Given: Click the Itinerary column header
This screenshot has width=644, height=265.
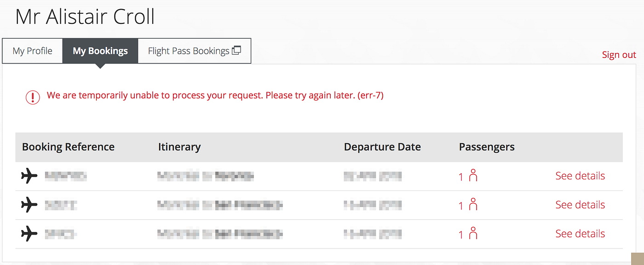Looking at the screenshot, I should (x=179, y=147).
